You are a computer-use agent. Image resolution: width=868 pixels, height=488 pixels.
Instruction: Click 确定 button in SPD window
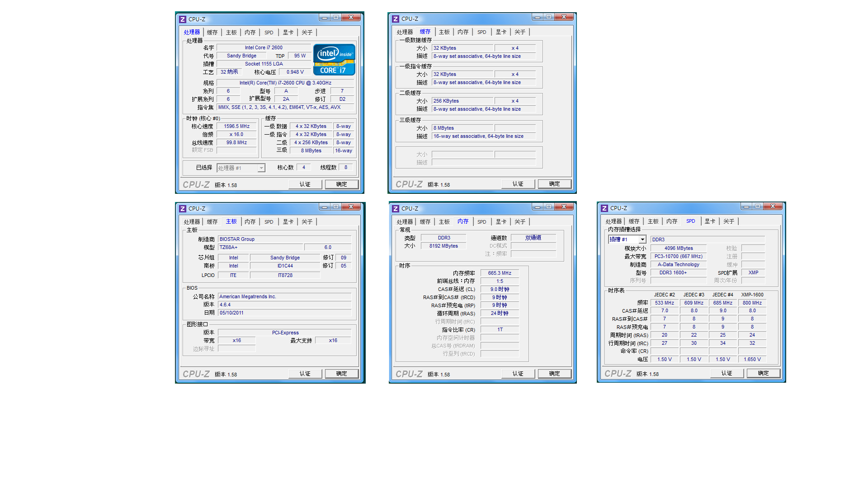(x=764, y=373)
